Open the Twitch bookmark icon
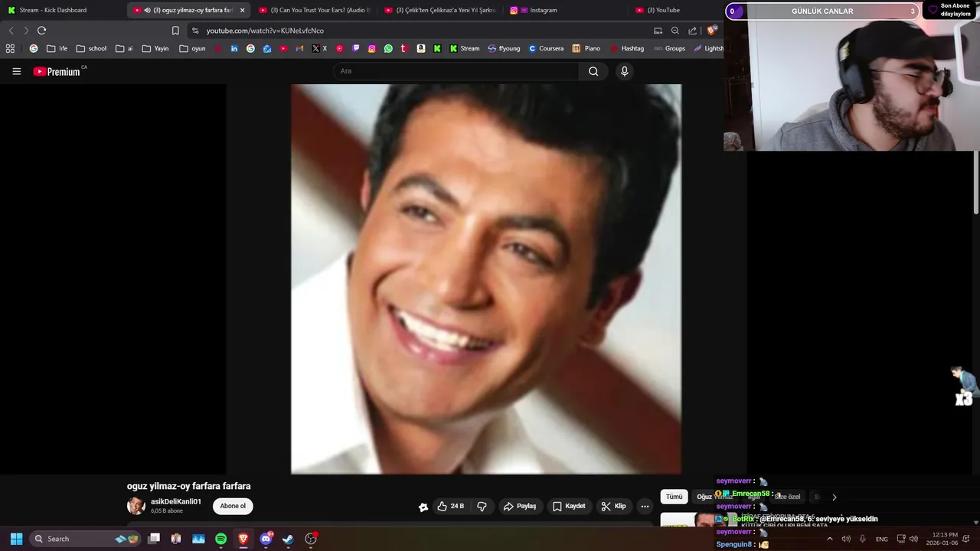 click(355, 48)
